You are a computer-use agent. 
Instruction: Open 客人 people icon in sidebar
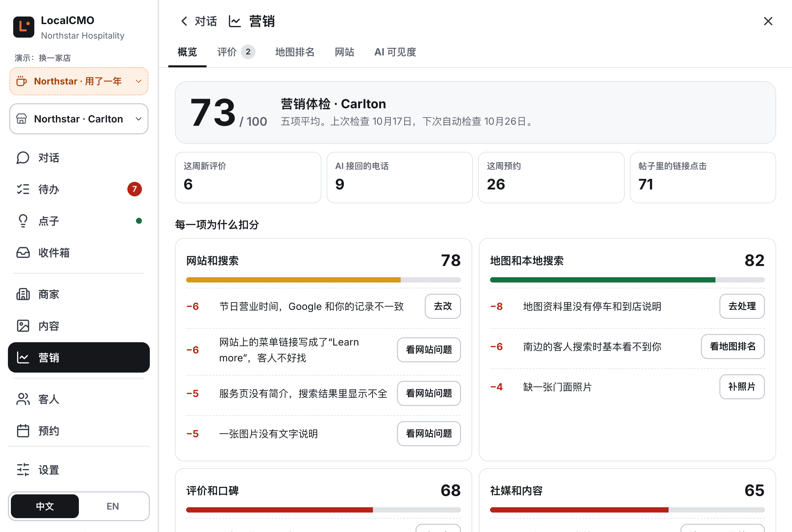(23, 399)
